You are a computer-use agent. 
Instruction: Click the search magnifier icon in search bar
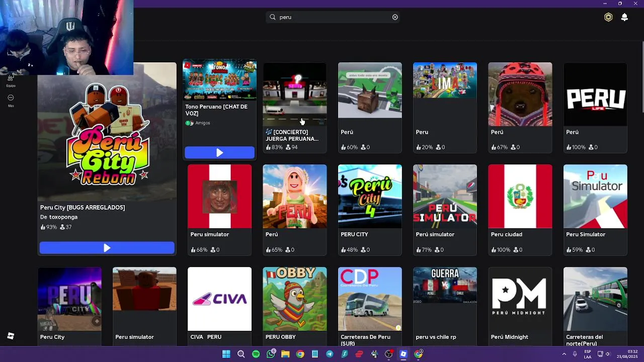point(273,17)
